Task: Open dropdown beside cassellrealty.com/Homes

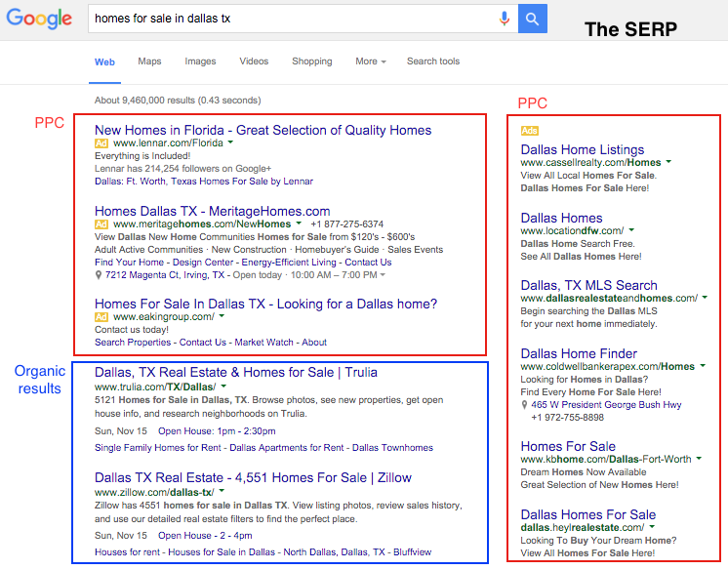Action: click(x=668, y=162)
